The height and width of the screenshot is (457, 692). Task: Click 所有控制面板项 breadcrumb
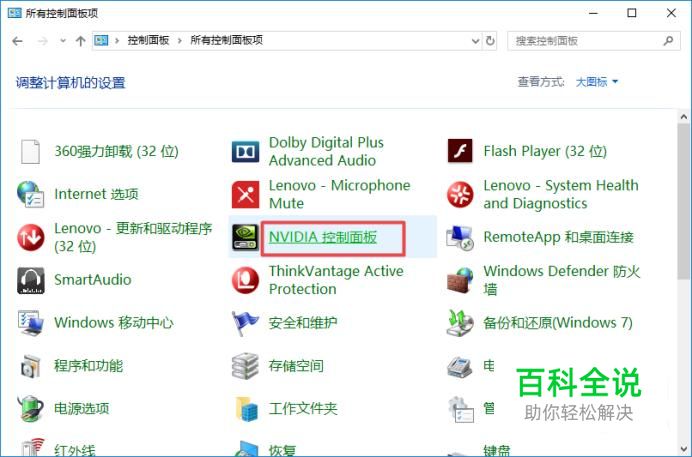point(226,41)
